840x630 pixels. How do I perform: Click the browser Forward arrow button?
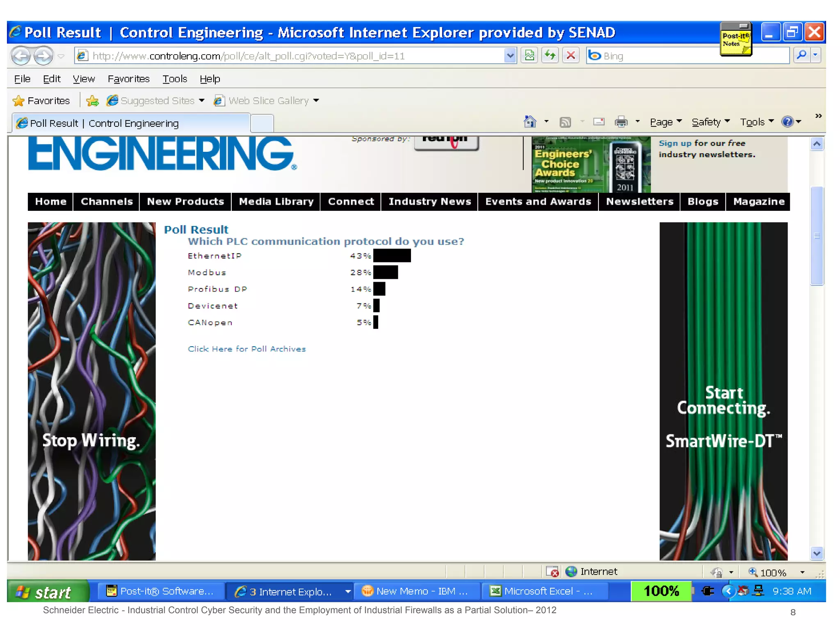tap(43, 55)
